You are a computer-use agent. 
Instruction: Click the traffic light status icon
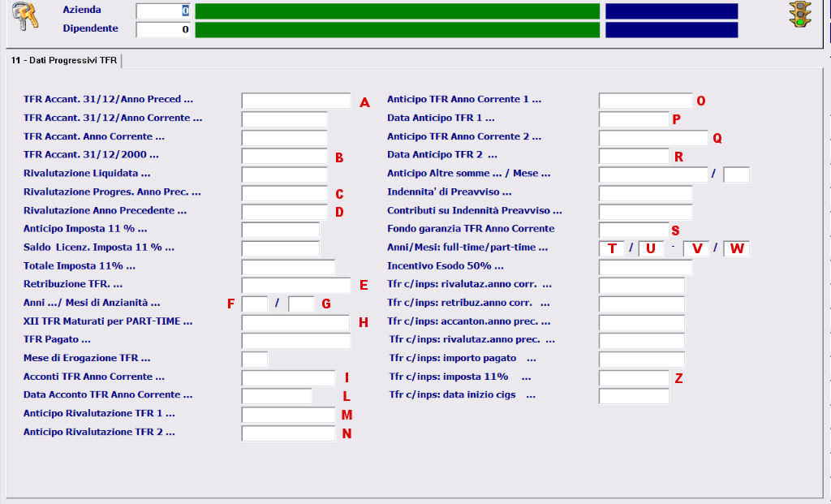(x=800, y=15)
